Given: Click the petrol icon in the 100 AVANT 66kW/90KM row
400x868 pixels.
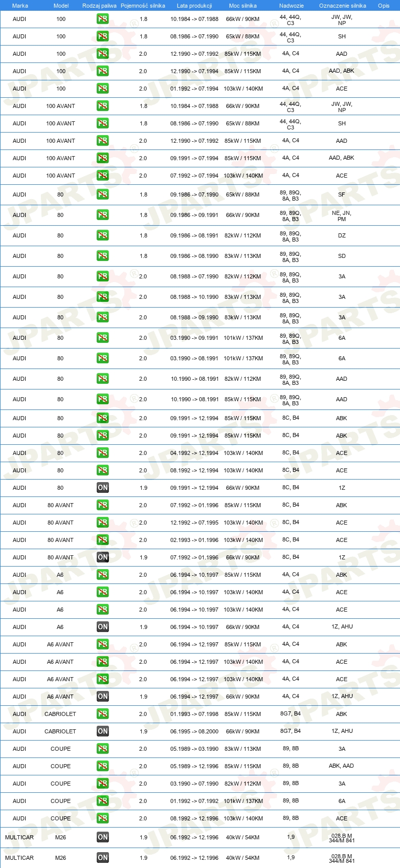Looking at the screenshot, I should tap(103, 106).
